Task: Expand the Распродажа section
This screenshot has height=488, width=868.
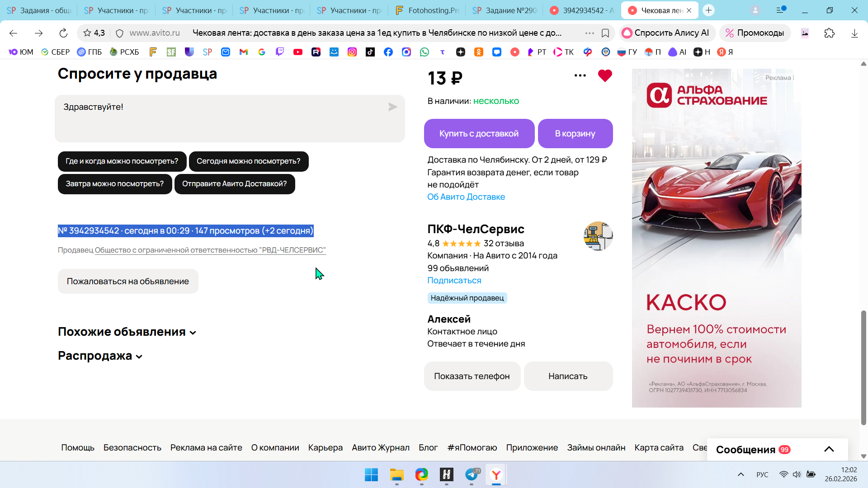Action: [100, 356]
